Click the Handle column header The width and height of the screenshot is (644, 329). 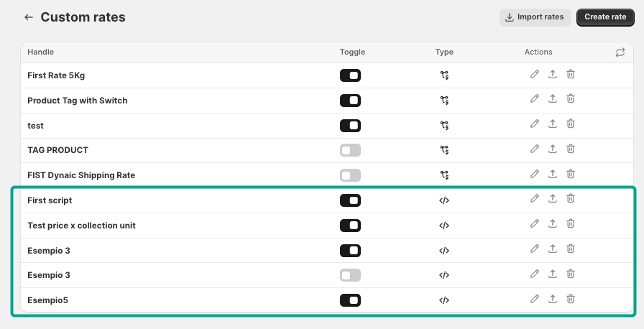point(41,52)
